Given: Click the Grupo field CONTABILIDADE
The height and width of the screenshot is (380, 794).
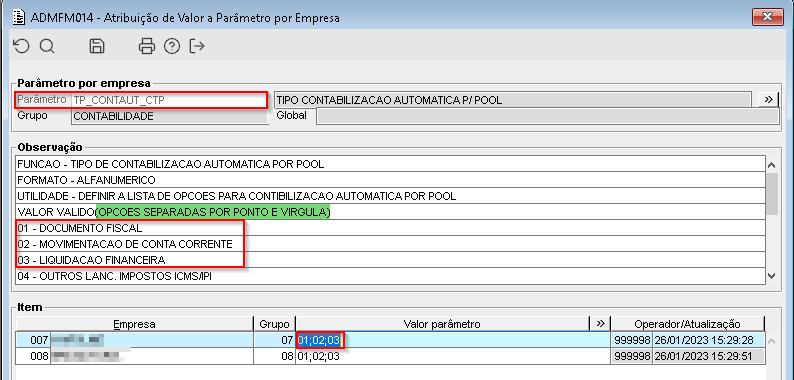Looking at the screenshot, I should pyautogui.click(x=169, y=116).
